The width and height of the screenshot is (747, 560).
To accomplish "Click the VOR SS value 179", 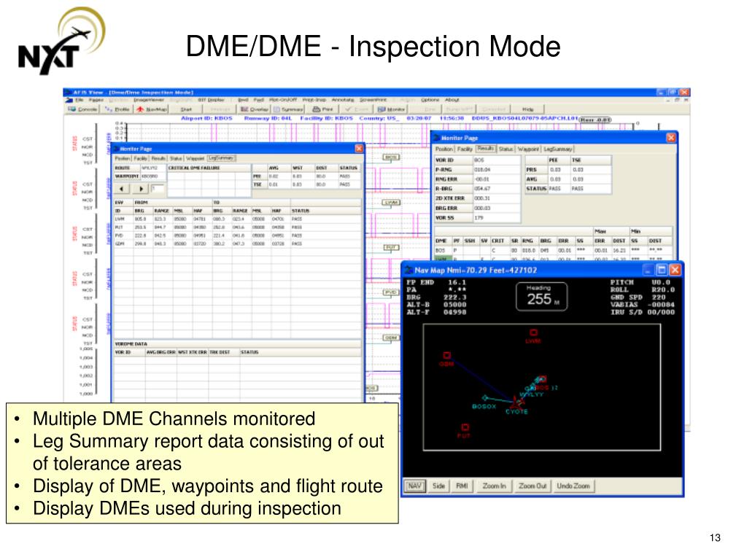I will coord(496,217).
